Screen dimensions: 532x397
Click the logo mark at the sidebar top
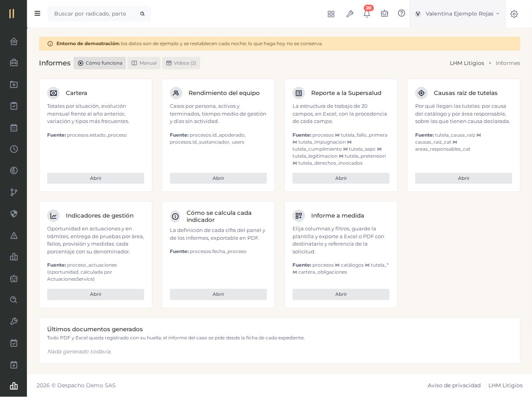pos(12,14)
